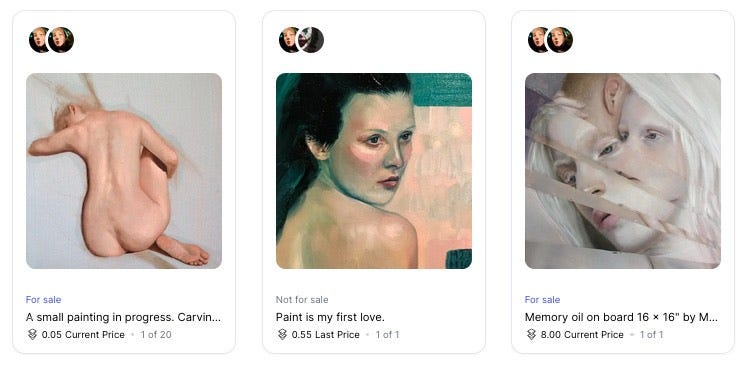The image size is (743, 366).
Task: Click the second overlapping avatar on the nude figure card
Action: [61, 40]
